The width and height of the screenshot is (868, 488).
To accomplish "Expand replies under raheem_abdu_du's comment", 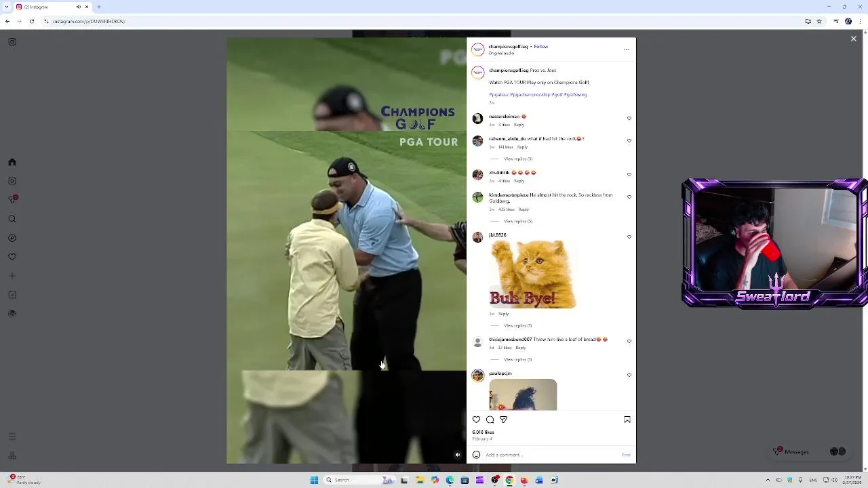I will pyautogui.click(x=518, y=159).
